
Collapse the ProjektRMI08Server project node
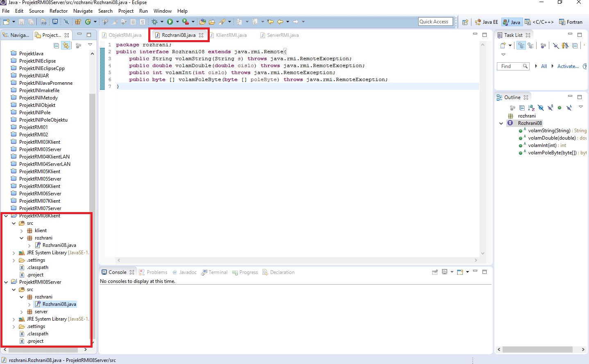coord(6,282)
